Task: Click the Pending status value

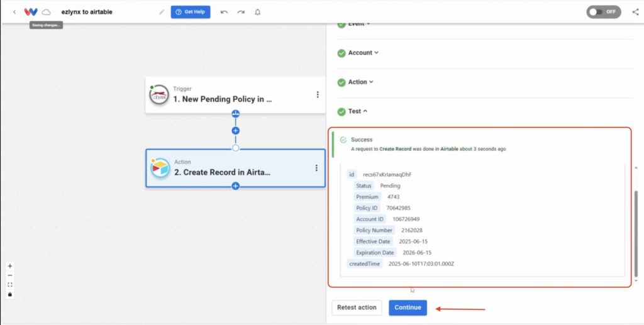Action: click(390, 185)
